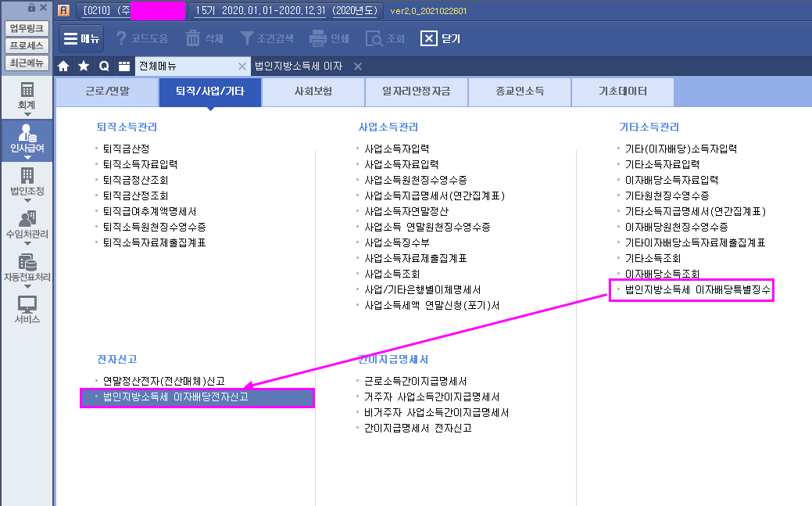
Task: Click the 닫기 close button in toolbar
Action: pos(440,38)
